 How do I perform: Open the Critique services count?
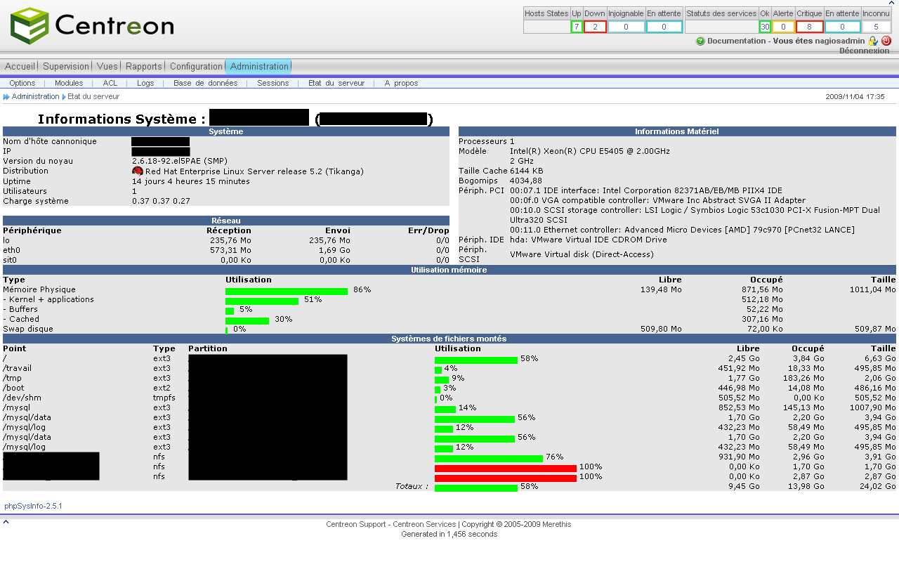[809, 27]
